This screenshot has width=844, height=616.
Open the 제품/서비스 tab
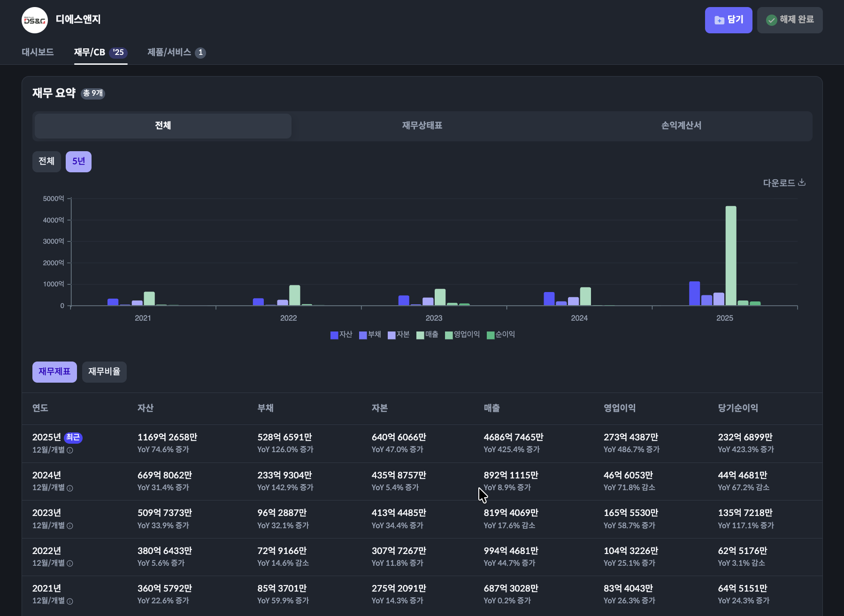point(176,52)
